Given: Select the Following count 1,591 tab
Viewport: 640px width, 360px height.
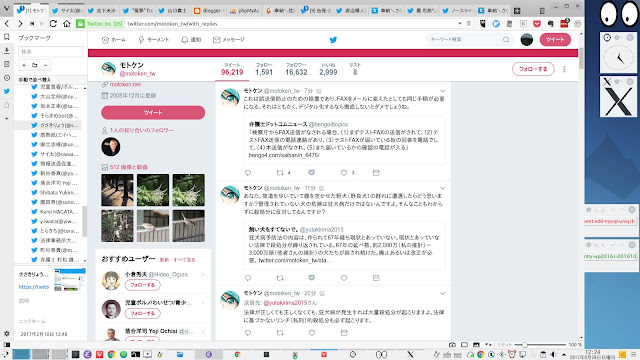Looking at the screenshot, I should [264, 69].
